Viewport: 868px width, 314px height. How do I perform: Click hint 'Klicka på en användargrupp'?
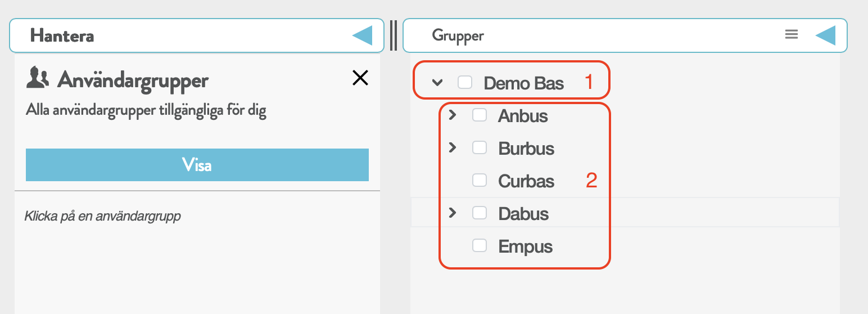tap(103, 216)
